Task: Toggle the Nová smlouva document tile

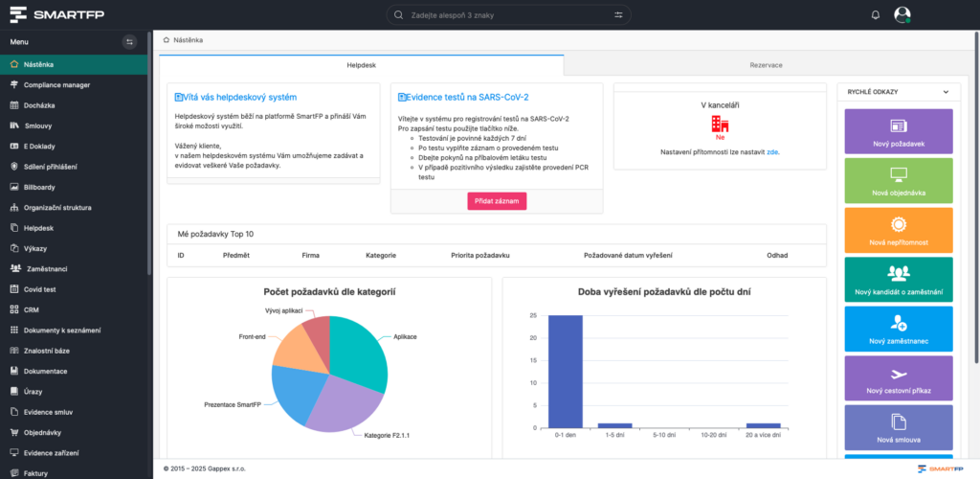Action: click(898, 422)
